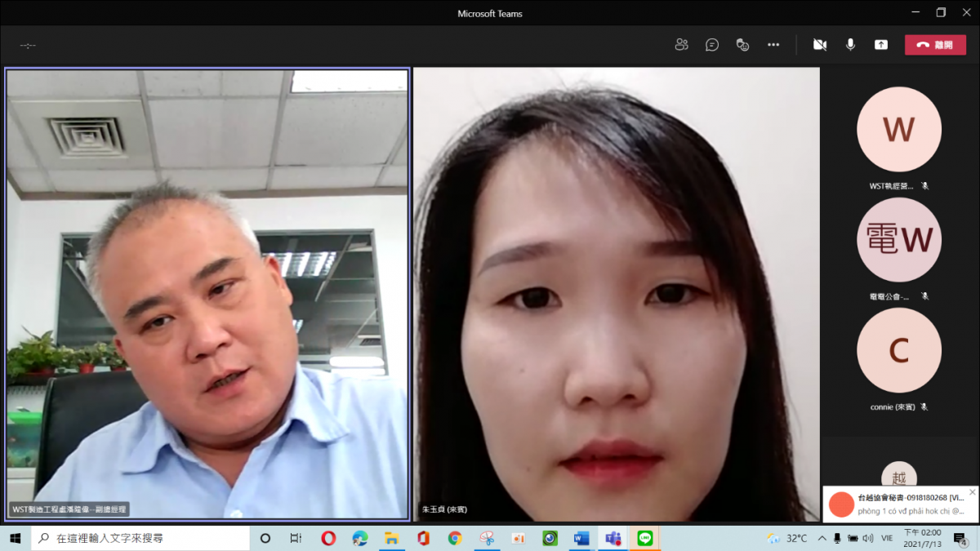Expand the system tray hidden icons

(x=822, y=539)
